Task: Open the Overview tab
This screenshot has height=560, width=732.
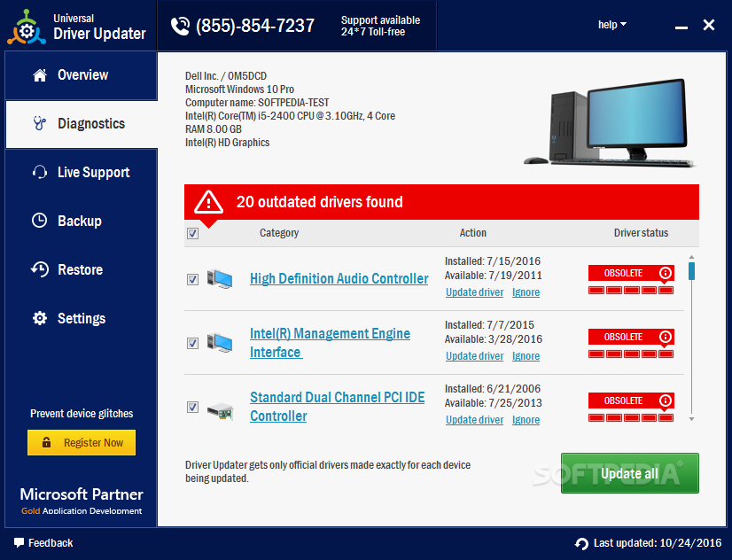Action: click(82, 75)
